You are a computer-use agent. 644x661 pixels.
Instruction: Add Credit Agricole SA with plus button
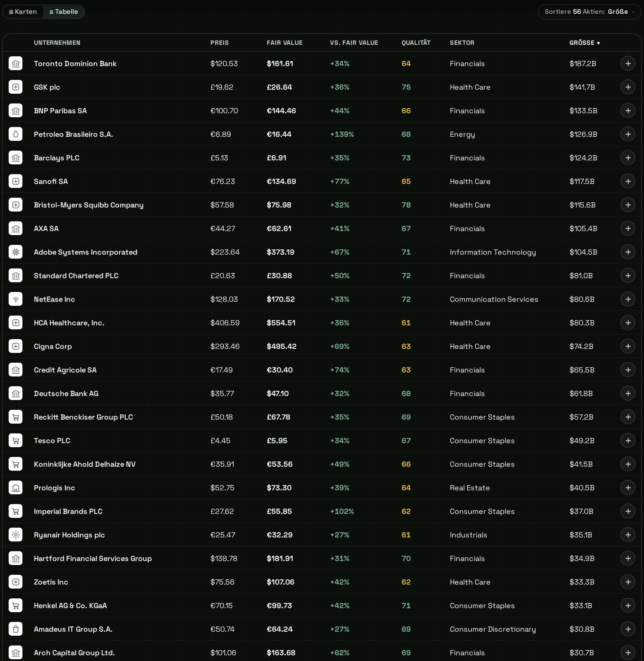coord(628,370)
